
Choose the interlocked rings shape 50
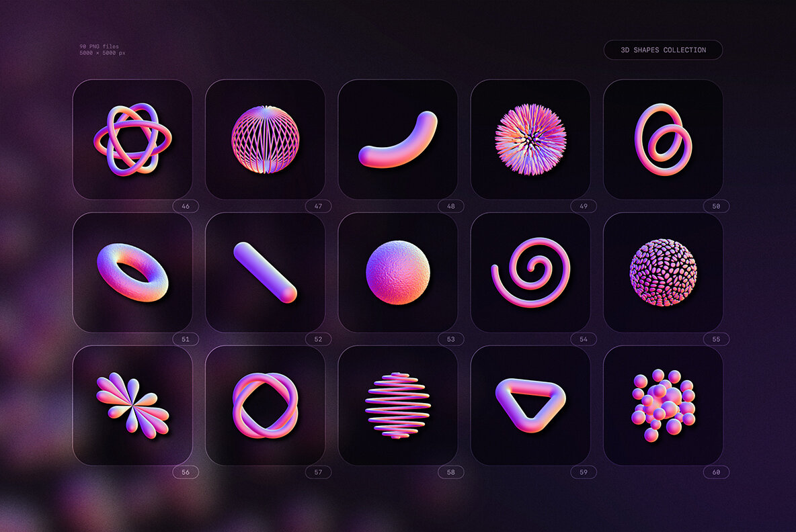coord(663,138)
